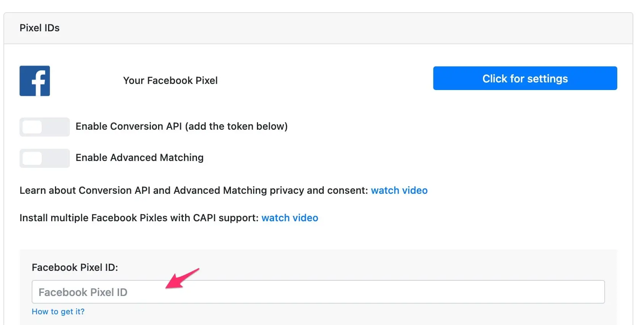
Task: Focus the Facebook Pixel ID input field
Action: 318,292
